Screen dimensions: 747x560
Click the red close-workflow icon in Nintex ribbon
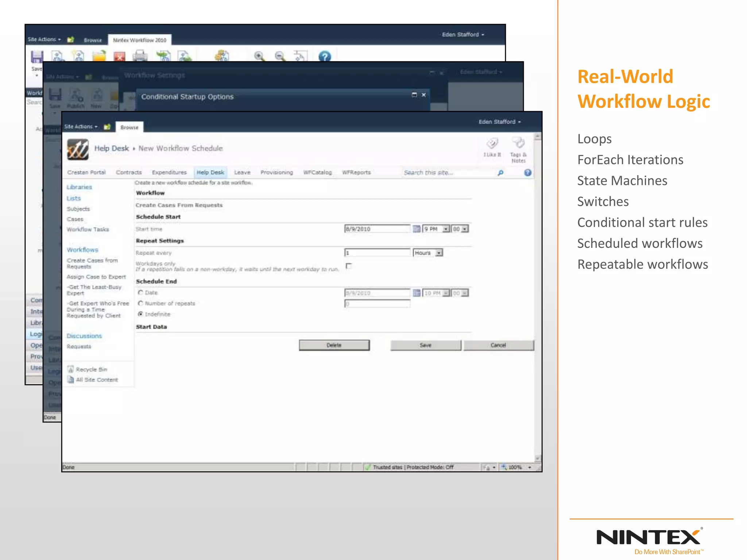point(119,57)
